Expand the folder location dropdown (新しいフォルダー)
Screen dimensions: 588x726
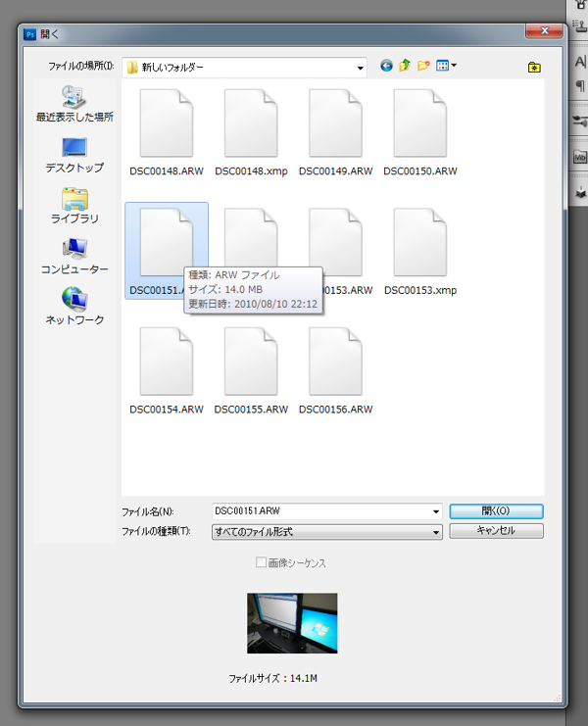pos(361,68)
